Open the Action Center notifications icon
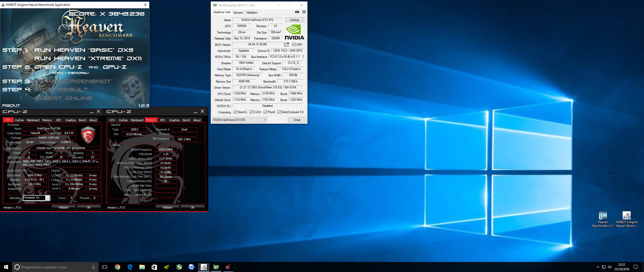 point(636,267)
